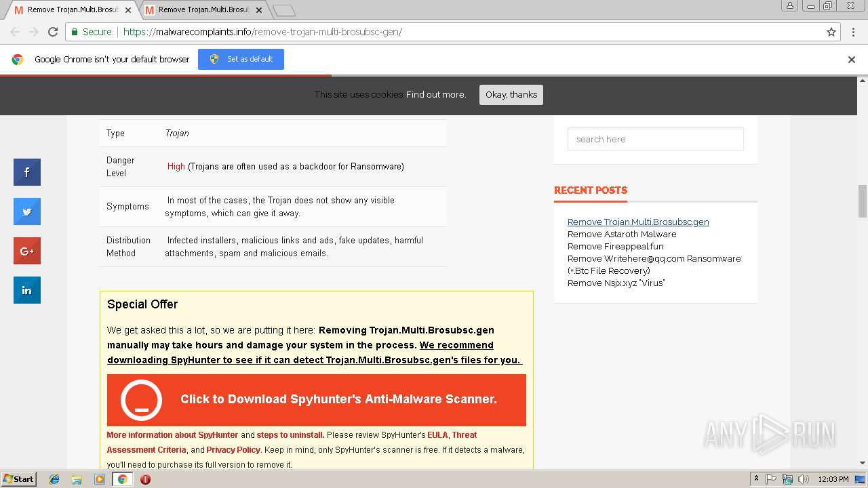Screen dimensions: 868x488
Task: Open More information about SpyHunter link
Action: tap(172, 435)
